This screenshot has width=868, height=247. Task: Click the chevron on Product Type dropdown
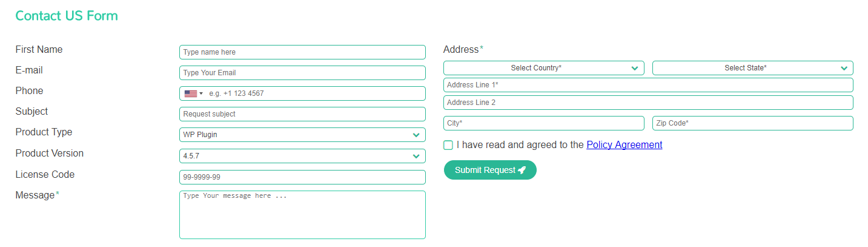(416, 135)
